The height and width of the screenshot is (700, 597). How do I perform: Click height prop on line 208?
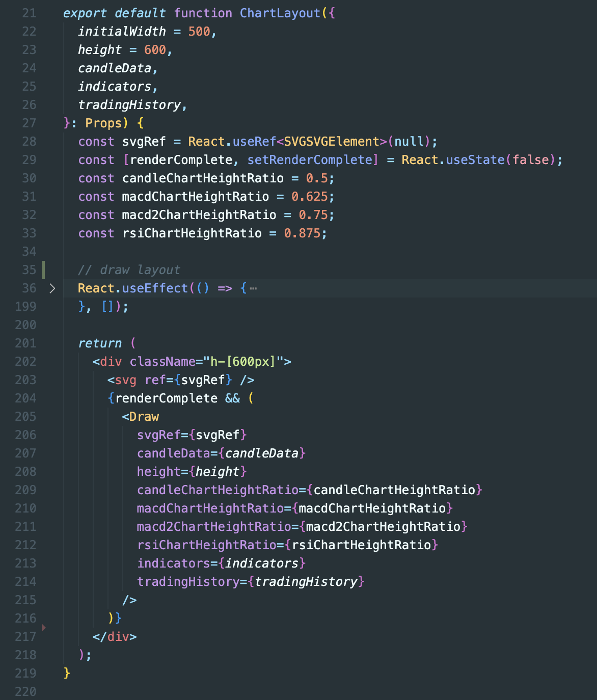tap(159, 472)
